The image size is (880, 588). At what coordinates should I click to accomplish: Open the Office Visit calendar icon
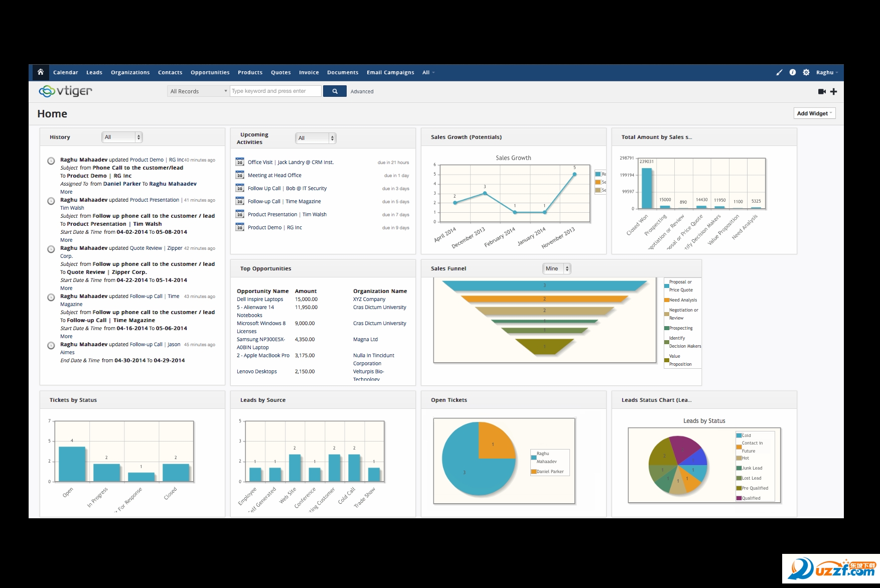coord(240,162)
